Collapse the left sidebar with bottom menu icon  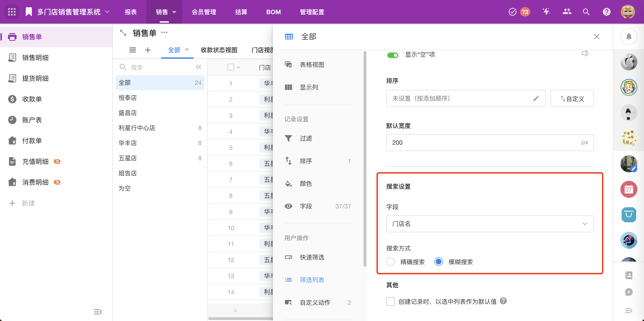(x=98, y=312)
